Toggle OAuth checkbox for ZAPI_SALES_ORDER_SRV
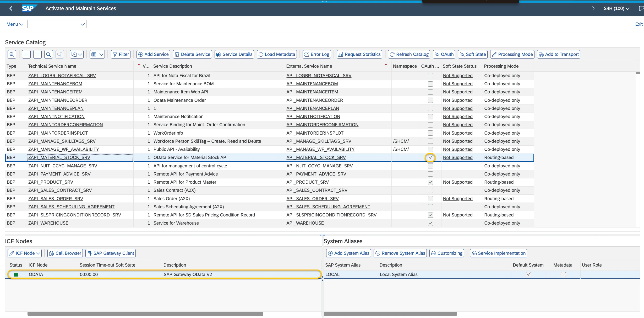Screen dimensions: 644x318 click(430, 199)
